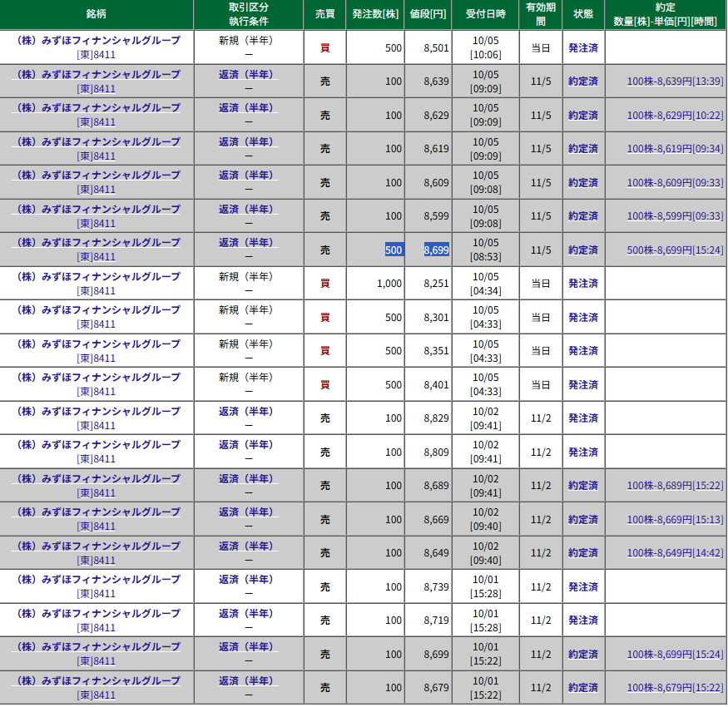Click みずほフィナンシャルグループ stock name in 8,251 row
Viewport: 728px width, 707px height.
[97, 276]
